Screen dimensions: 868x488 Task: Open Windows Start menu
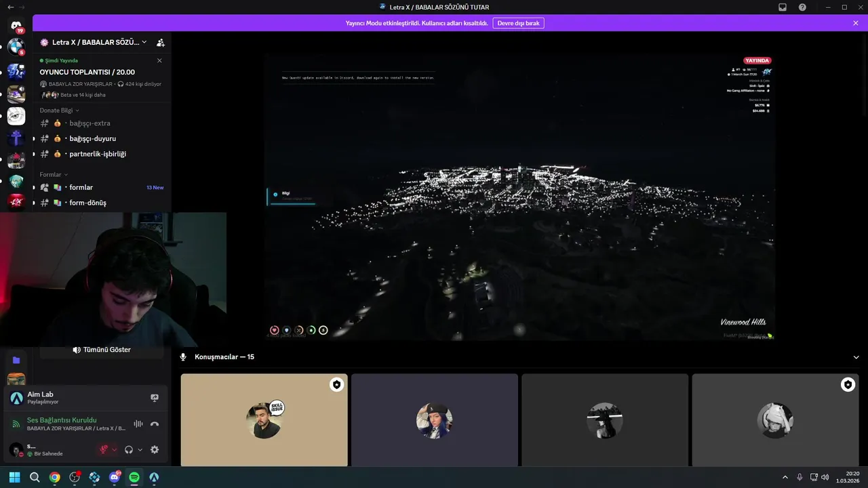(14, 477)
